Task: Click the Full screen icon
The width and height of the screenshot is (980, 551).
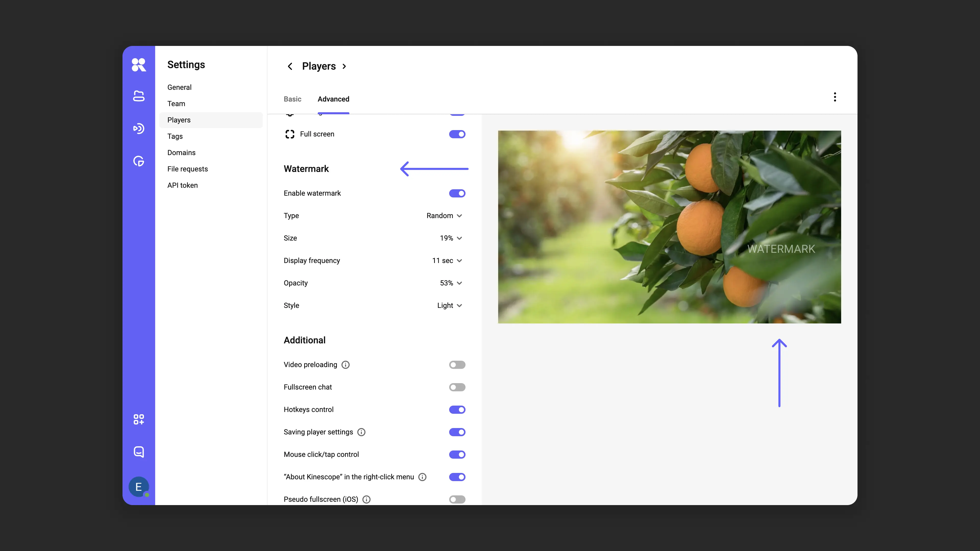Action: pos(290,134)
